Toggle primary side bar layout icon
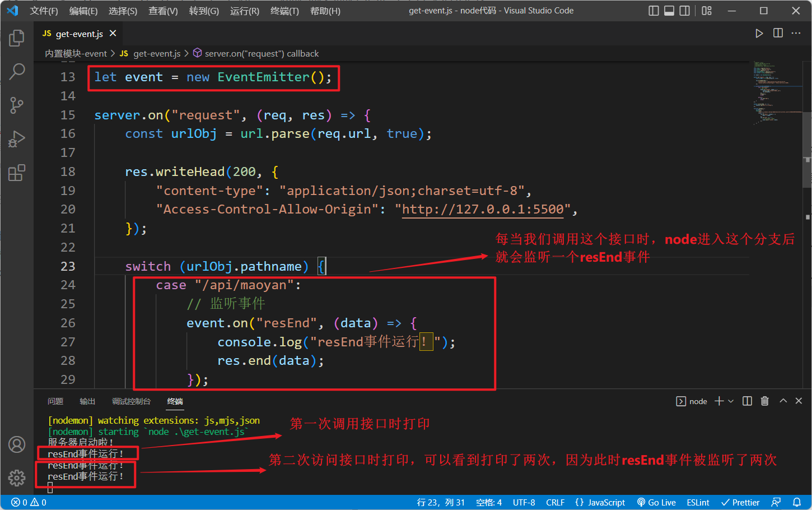The width and height of the screenshot is (812, 510). pyautogui.click(x=654, y=11)
